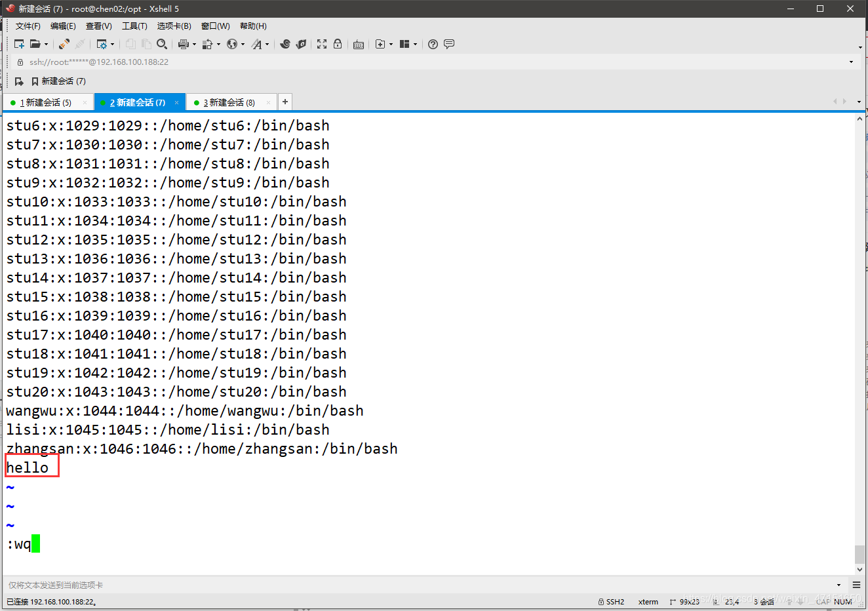Open the session Properties gear icon
Viewport: 868px width, 611px height.
(x=102, y=44)
